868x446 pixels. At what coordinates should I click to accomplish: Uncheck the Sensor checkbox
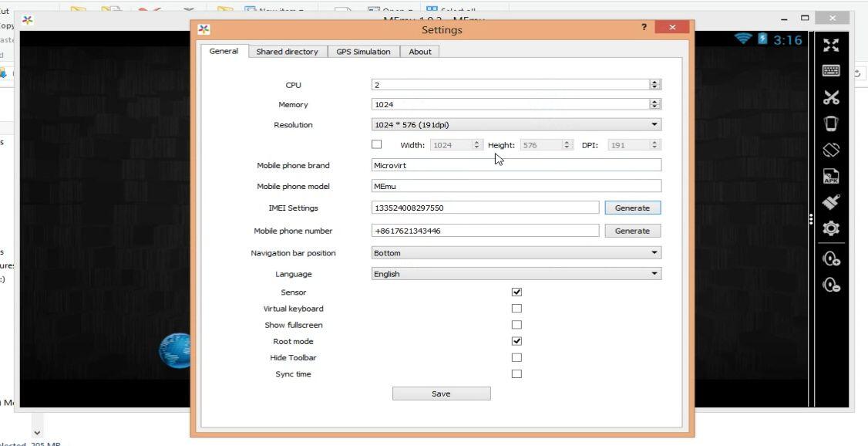pyautogui.click(x=516, y=292)
